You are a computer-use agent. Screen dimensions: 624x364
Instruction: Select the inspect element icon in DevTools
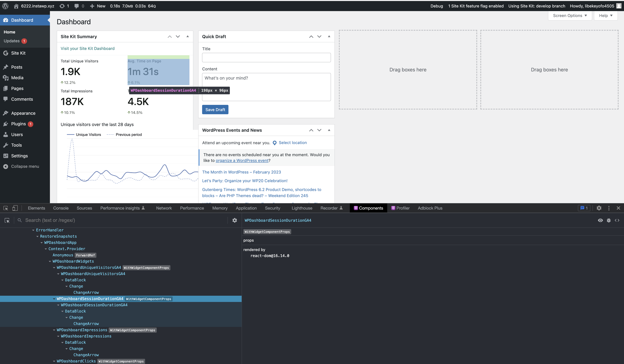(x=5, y=208)
